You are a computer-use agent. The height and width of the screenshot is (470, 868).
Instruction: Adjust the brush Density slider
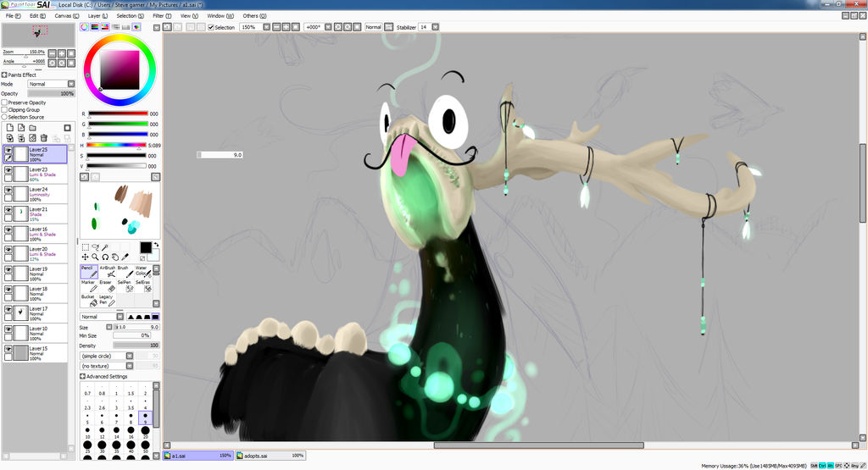[136, 346]
